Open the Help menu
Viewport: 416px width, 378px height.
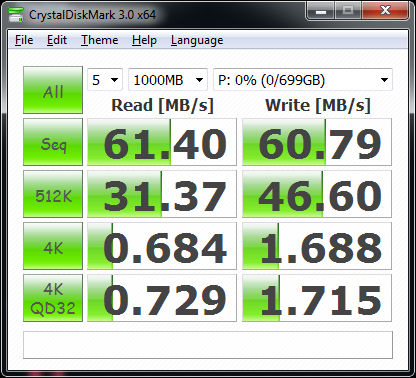[x=144, y=40]
